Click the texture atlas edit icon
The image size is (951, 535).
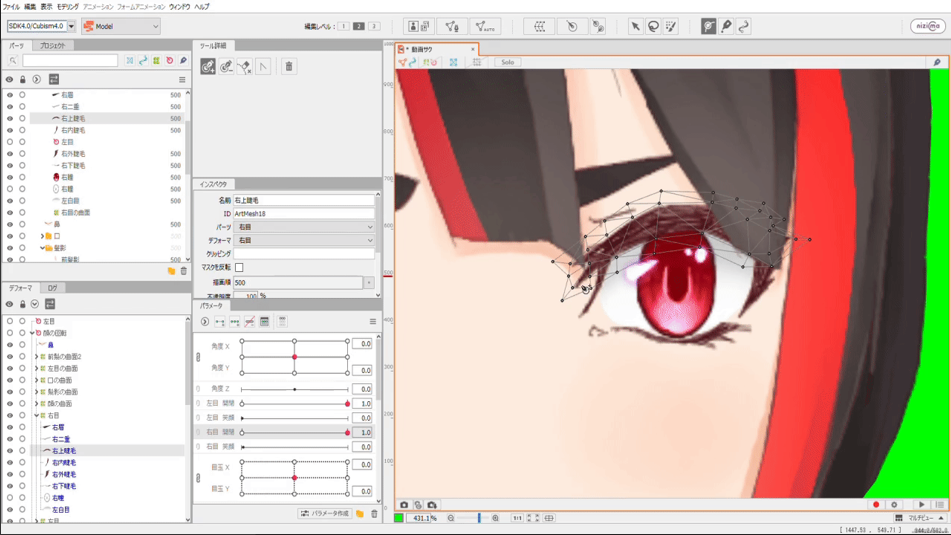pos(419,26)
